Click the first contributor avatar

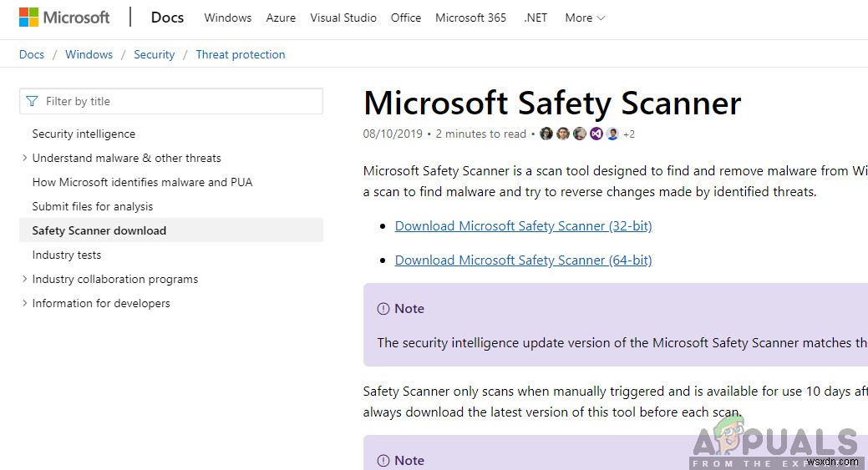pyautogui.click(x=546, y=134)
